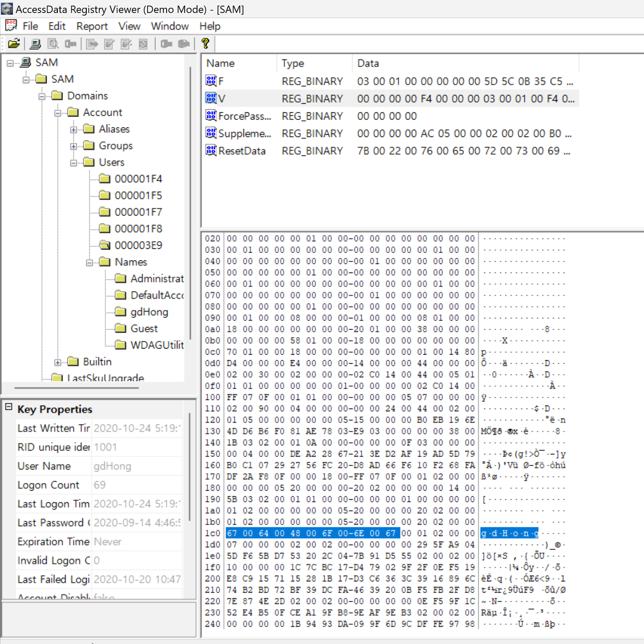Image resolution: width=644 pixels, height=644 pixels.
Task: Open the View menu
Action: tap(129, 26)
